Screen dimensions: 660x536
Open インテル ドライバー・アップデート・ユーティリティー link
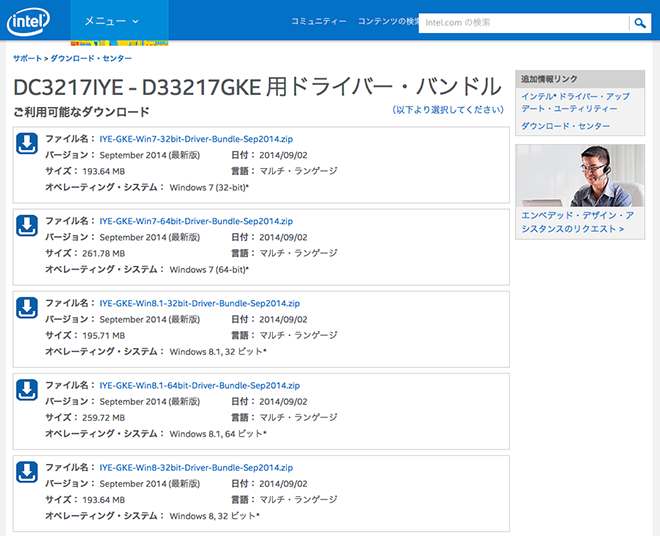pyautogui.click(x=575, y=102)
